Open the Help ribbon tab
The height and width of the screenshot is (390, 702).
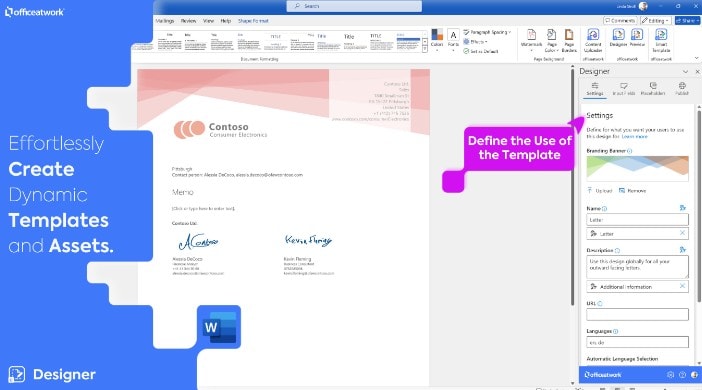pyautogui.click(x=226, y=21)
